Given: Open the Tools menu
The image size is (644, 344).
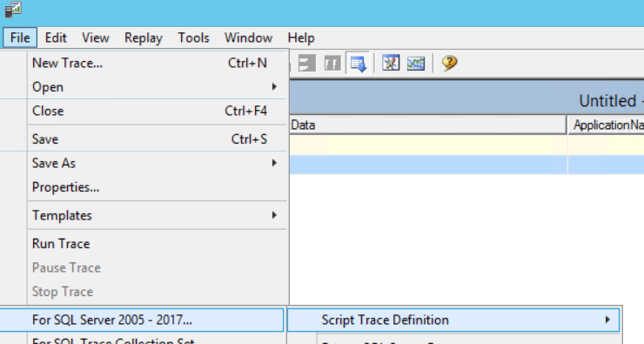Looking at the screenshot, I should (193, 37).
